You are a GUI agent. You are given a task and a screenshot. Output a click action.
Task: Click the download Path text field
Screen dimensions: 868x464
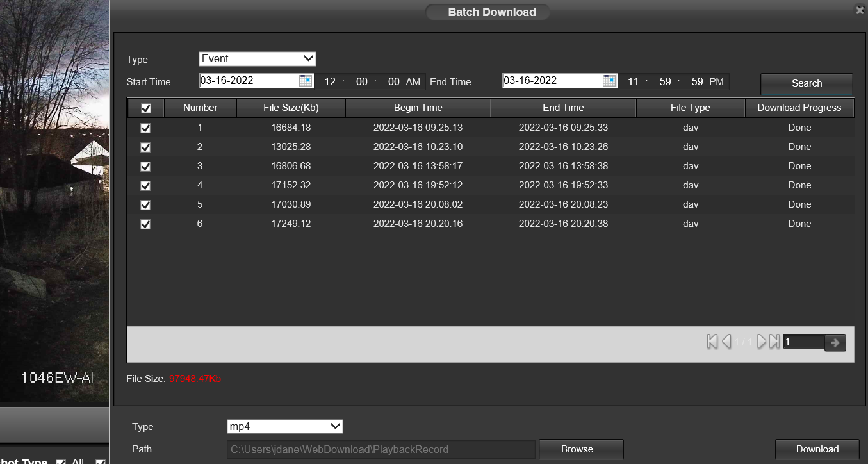(381, 449)
